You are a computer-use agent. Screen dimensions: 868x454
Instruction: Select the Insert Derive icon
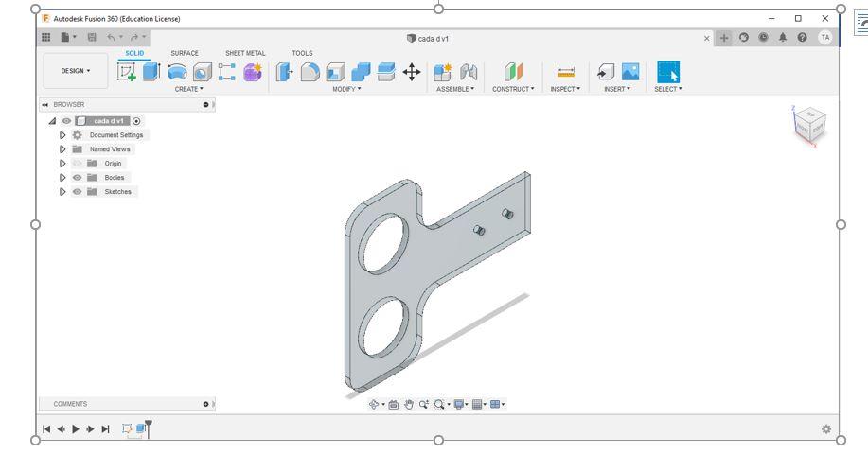[606, 72]
